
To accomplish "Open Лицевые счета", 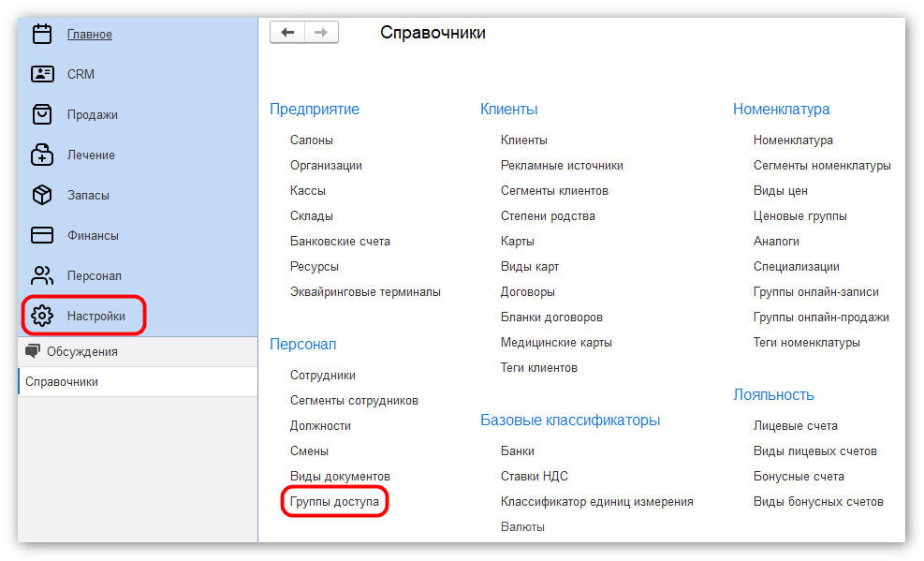I will click(x=796, y=426).
